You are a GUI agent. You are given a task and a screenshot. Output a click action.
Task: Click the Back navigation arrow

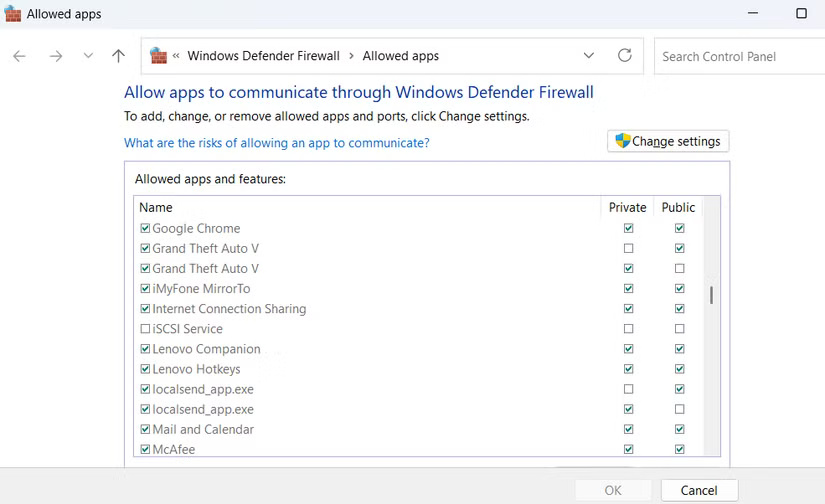(19, 56)
